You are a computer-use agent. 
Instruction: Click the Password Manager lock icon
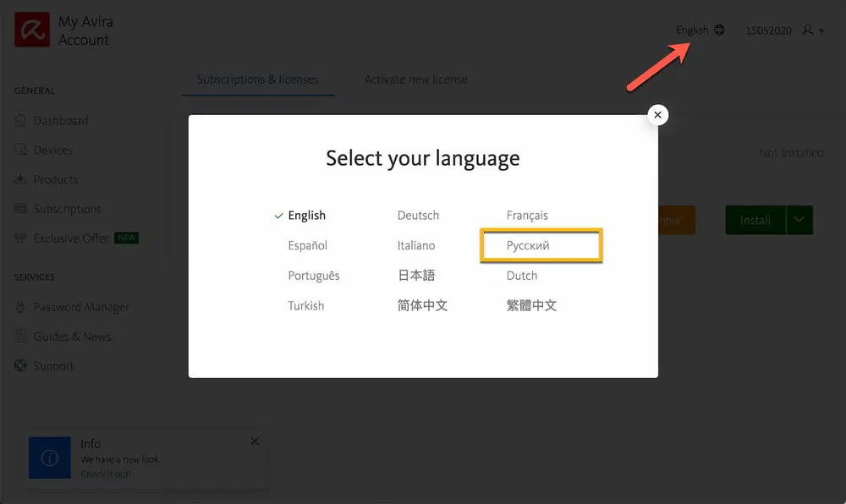tap(20, 307)
